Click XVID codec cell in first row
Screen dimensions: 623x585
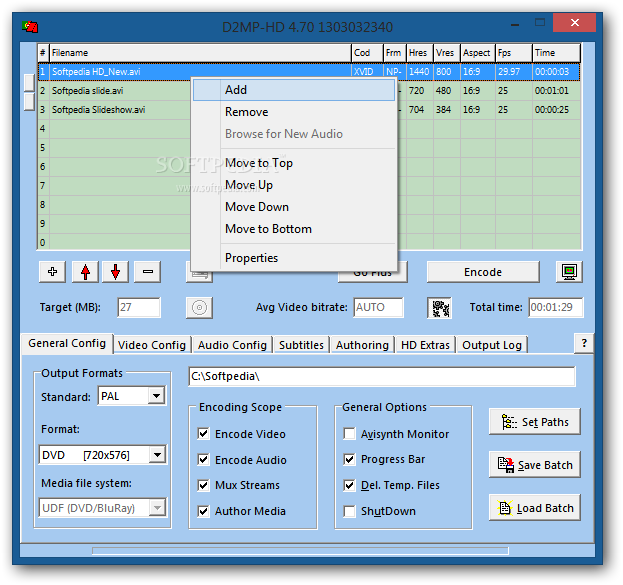367,72
